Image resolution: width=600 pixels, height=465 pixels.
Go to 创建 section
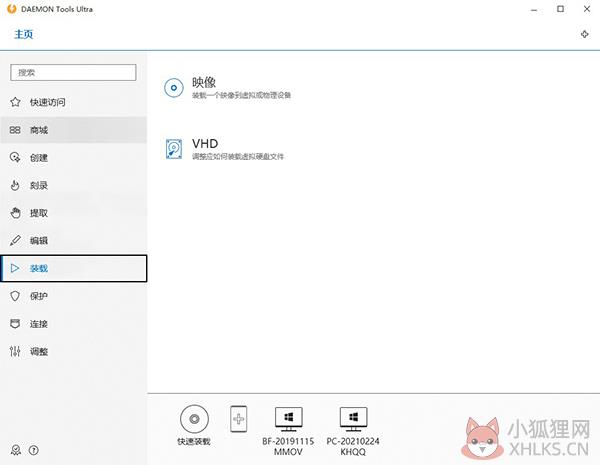pyautogui.click(x=73, y=158)
